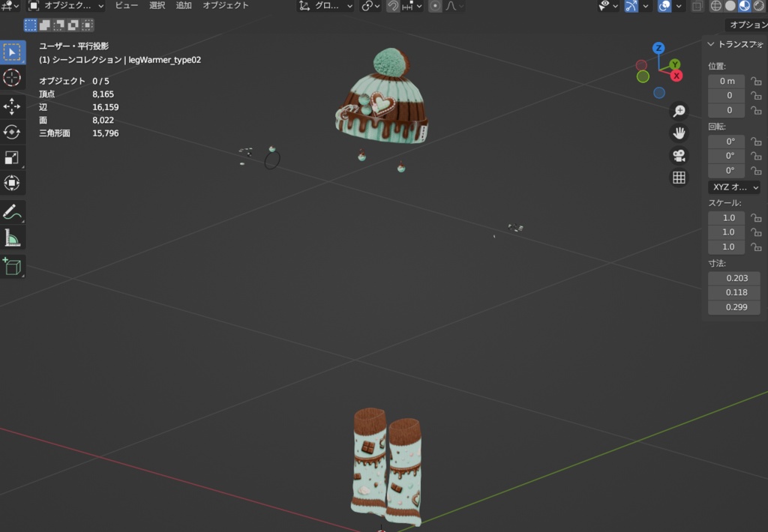The height and width of the screenshot is (532, 768).
Task: Open the オプション popover button
Action: [x=747, y=25]
